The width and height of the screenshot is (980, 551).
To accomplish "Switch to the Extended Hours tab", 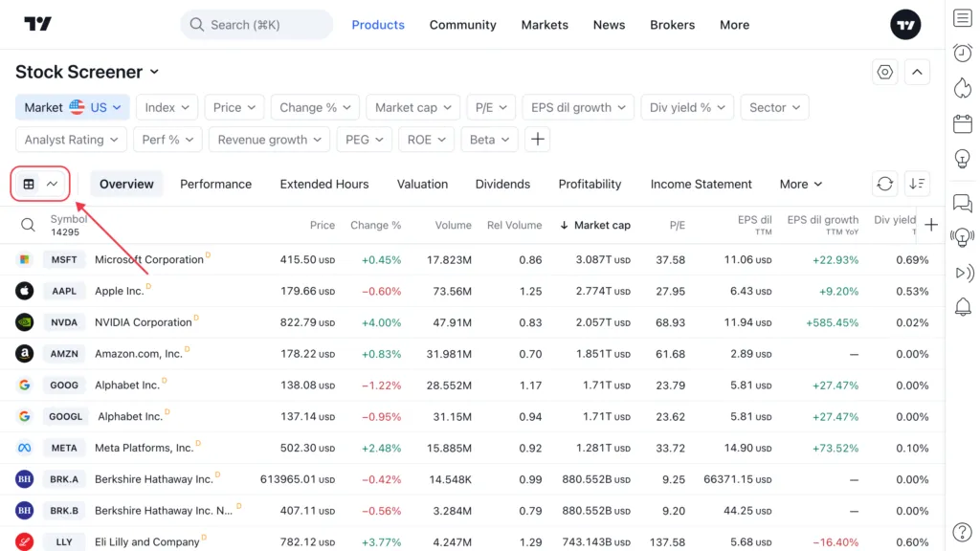I will (324, 184).
